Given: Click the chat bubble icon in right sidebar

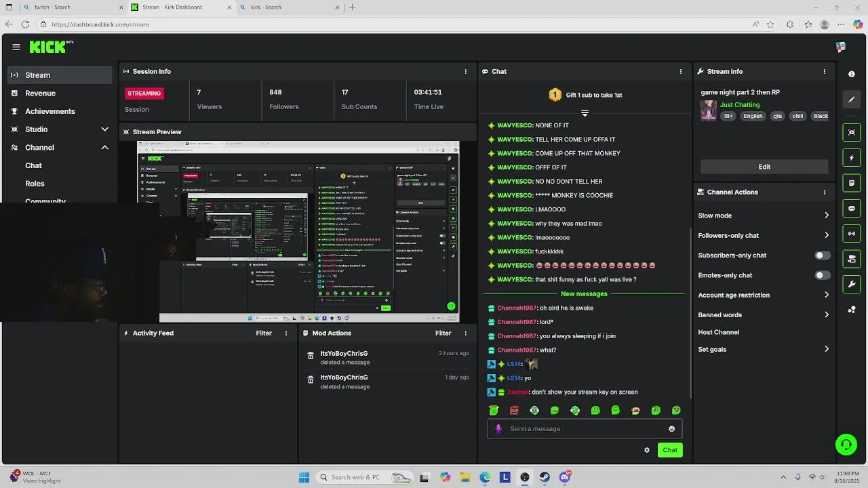Looking at the screenshot, I should tap(852, 208).
